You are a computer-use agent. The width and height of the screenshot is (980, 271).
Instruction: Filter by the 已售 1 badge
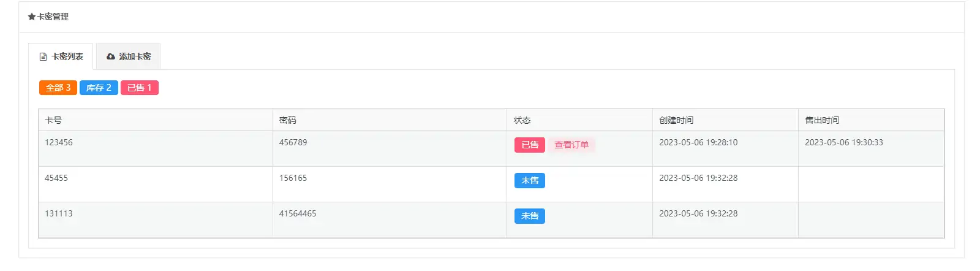tap(139, 88)
